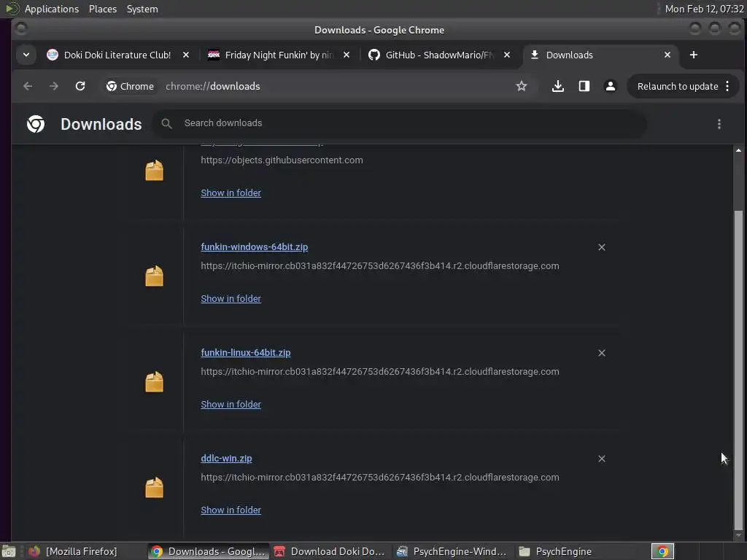Close the Downloads tab

tap(667, 55)
